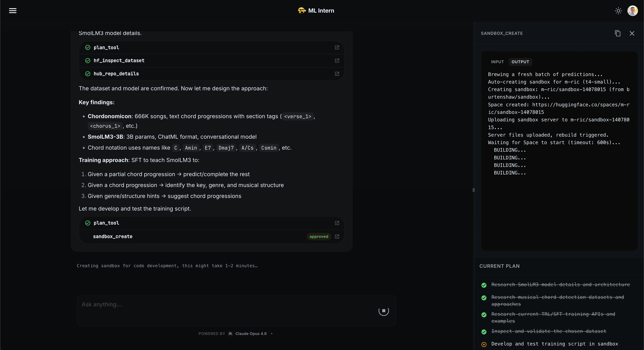Click the ML Intern logo title

(316, 11)
